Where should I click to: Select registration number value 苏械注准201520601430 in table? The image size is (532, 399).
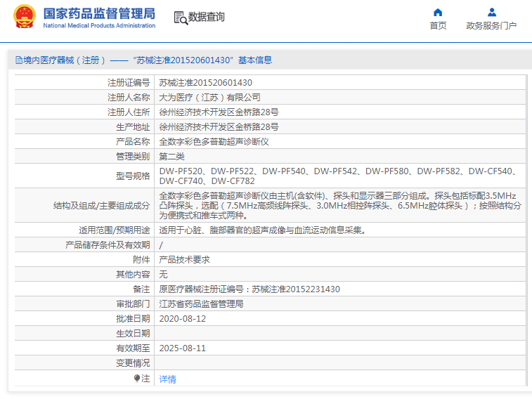click(x=206, y=83)
